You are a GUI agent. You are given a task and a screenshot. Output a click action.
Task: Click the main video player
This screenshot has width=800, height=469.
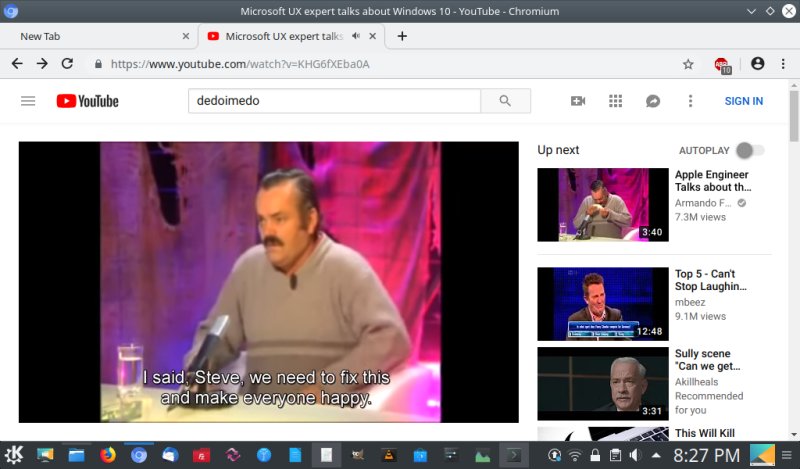(x=269, y=282)
